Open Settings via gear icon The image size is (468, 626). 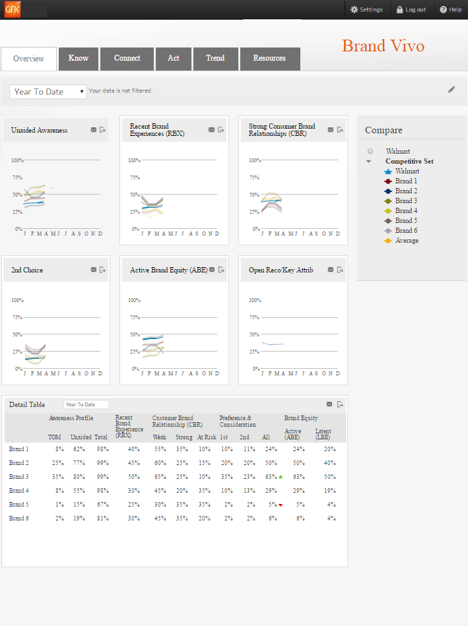click(354, 10)
